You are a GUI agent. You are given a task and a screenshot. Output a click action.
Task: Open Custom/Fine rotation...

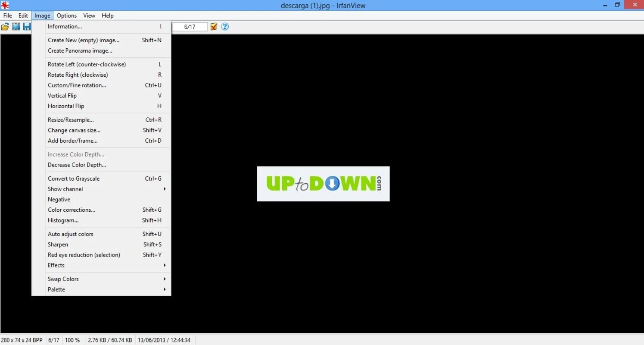(x=101, y=85)
